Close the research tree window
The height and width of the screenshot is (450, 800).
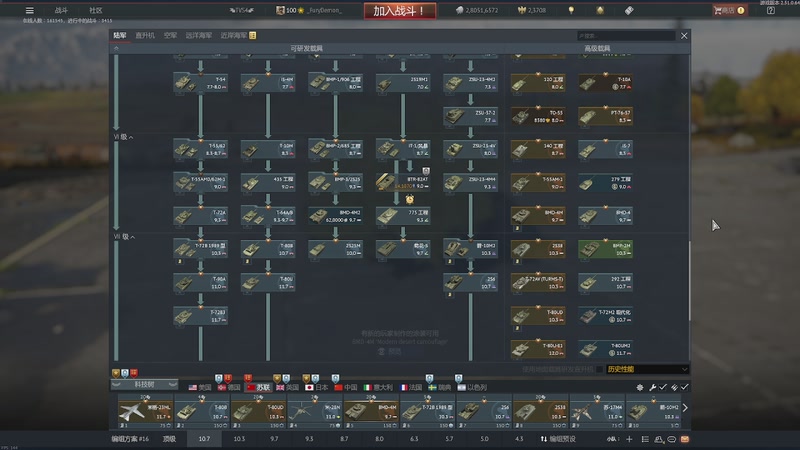(x=684, y=36)
